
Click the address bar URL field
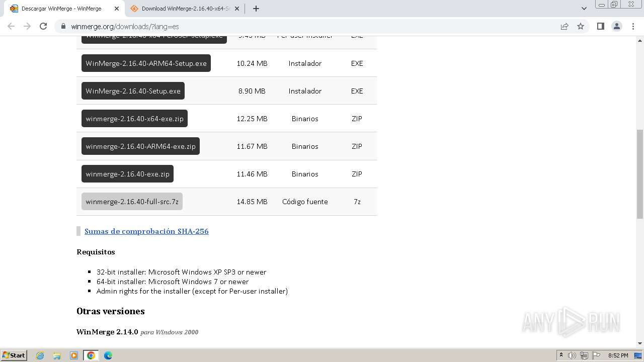click(307, 26)
